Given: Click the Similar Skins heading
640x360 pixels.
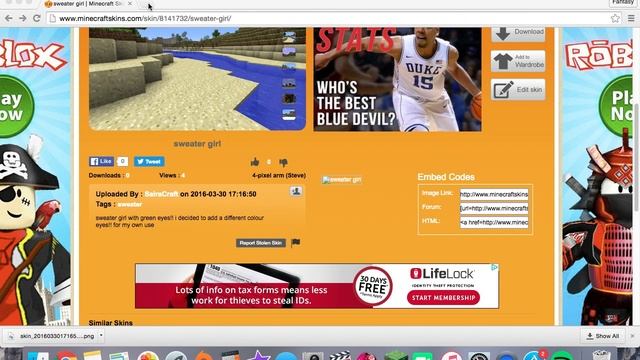Looking at the screenshot, I should click(111, 322).
